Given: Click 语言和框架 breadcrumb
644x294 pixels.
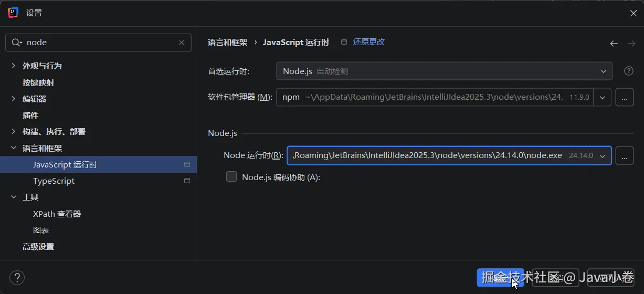Looking at the screenshot, I should (227, 43).
